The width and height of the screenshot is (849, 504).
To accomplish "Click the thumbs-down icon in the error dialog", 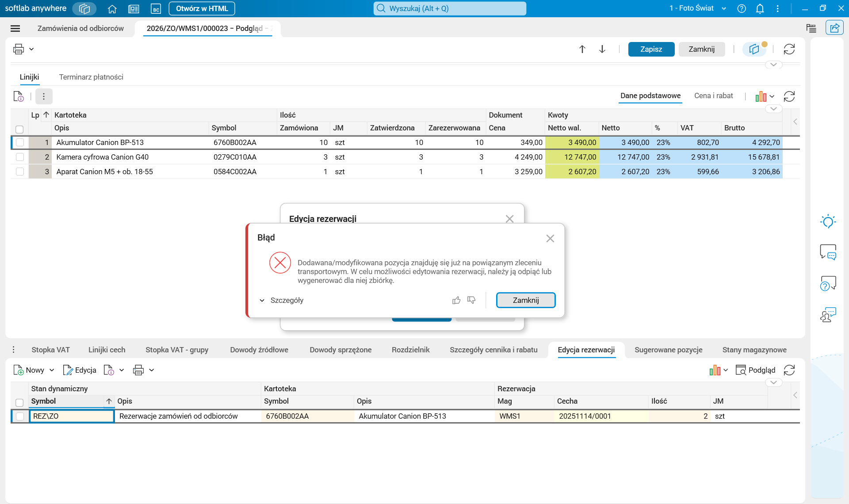I will [471, 300].
